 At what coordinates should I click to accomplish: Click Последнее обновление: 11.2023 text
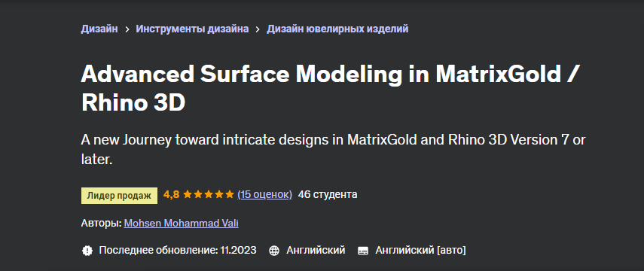[x=178, y=250]
